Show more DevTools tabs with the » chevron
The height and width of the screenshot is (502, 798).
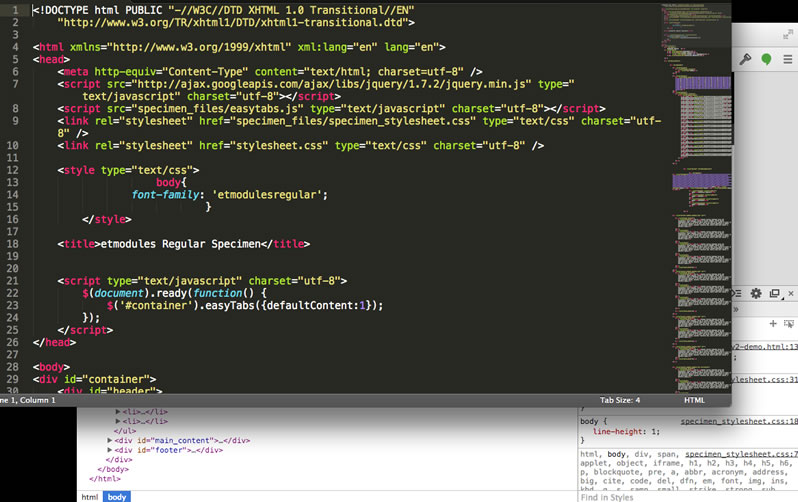(x=736, y=309)
